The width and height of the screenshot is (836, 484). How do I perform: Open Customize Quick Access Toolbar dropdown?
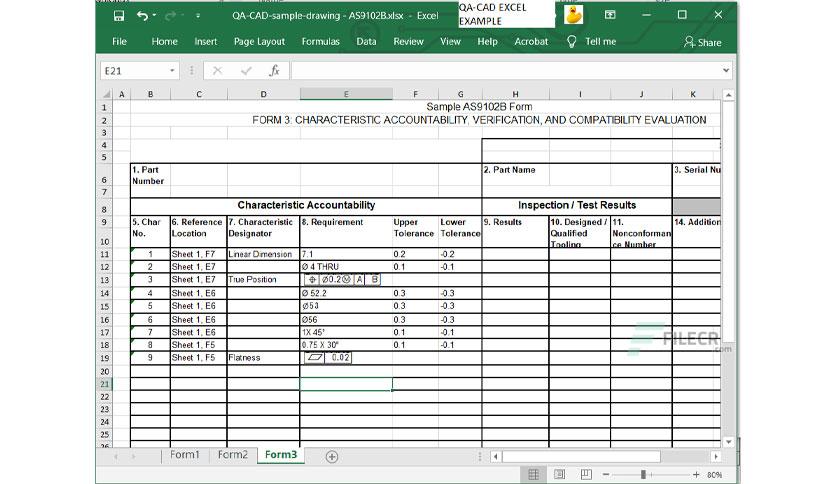tap(198, 16)
